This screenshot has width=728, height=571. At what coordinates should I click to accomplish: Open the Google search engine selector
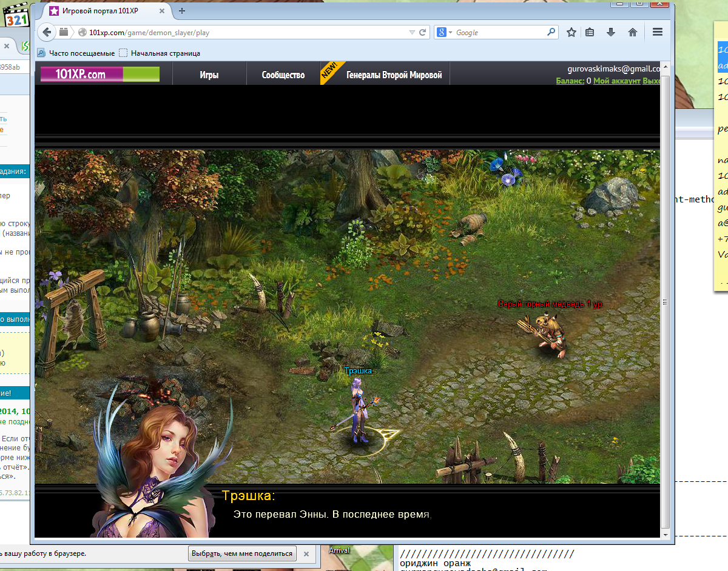click(445, 33)
